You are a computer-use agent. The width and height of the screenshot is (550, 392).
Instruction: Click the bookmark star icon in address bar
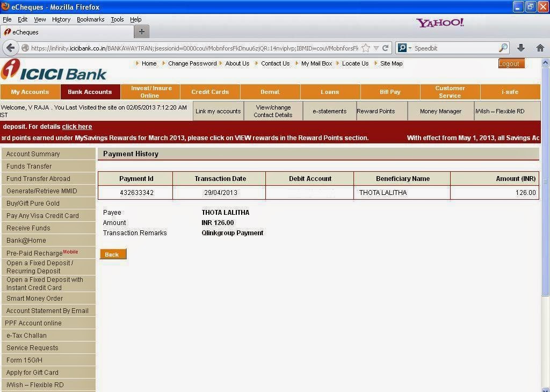tap(366, 48)
